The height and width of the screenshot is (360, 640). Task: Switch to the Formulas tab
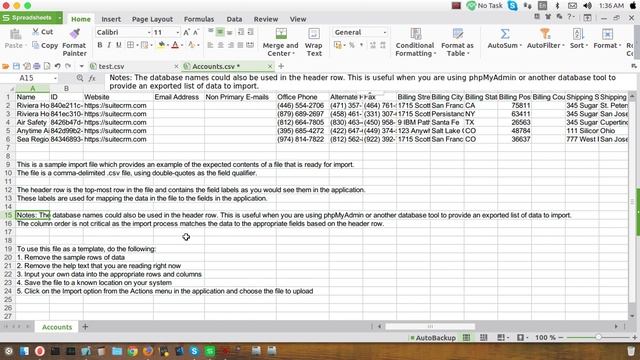tap(199, 19)
